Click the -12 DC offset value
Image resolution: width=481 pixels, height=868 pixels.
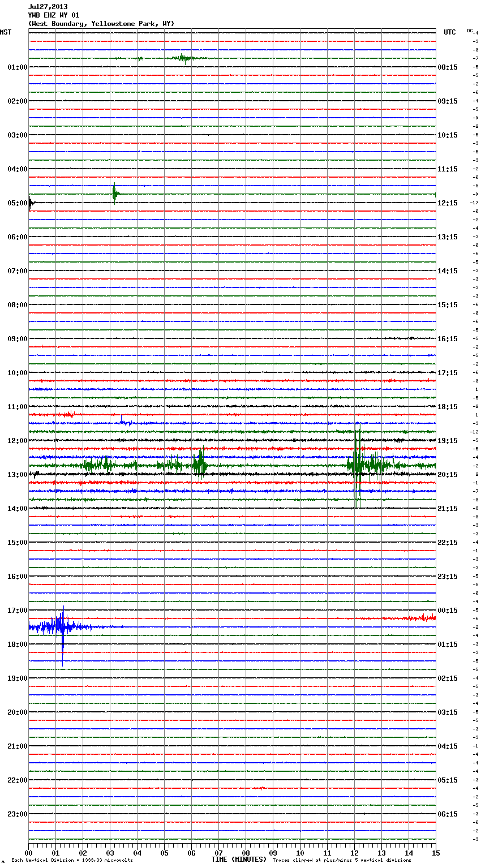474,432
